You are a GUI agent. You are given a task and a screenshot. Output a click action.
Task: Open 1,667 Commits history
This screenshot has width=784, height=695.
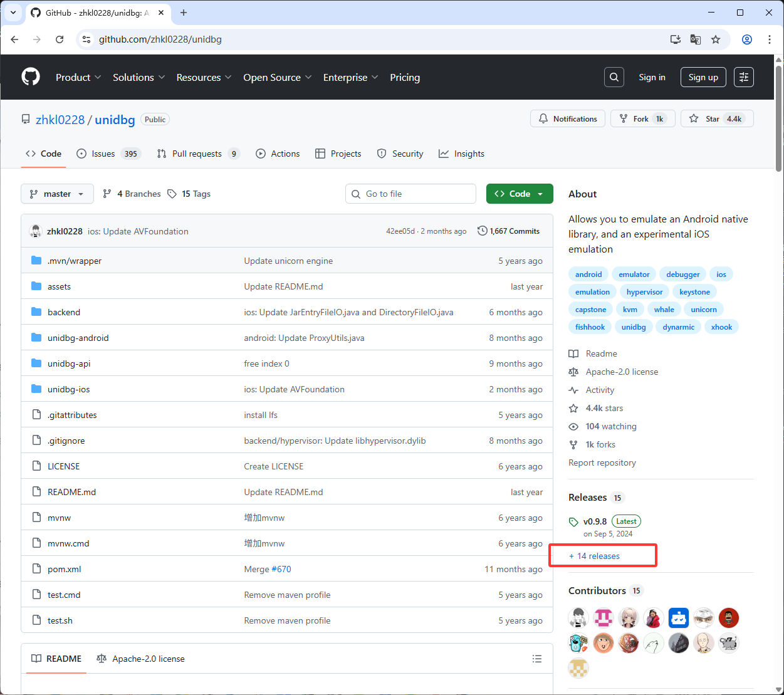508,231
